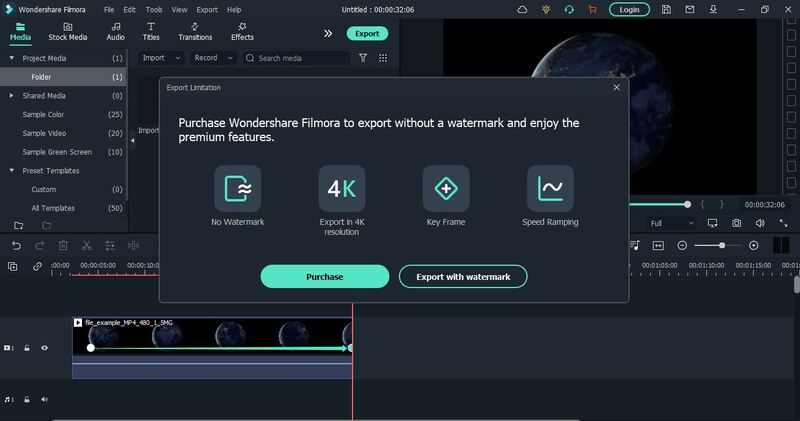Click the audio waveform icon in timeline toolbar

pyautogui.click(x=133, y=246)
